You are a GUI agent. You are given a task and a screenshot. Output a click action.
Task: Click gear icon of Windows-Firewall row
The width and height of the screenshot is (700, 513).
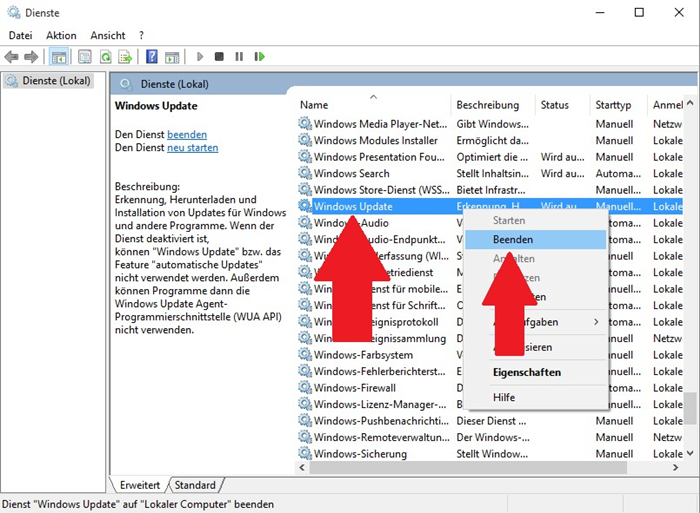coord(305,388)
